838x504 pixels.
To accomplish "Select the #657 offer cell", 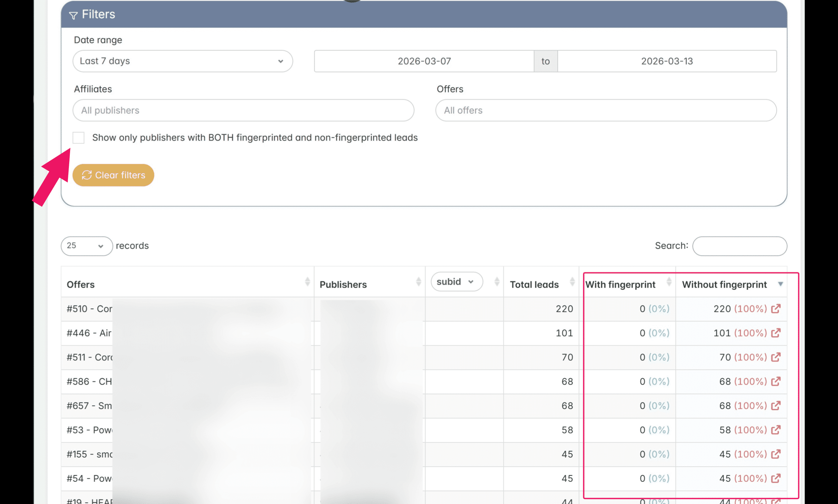I will (187, 406).
